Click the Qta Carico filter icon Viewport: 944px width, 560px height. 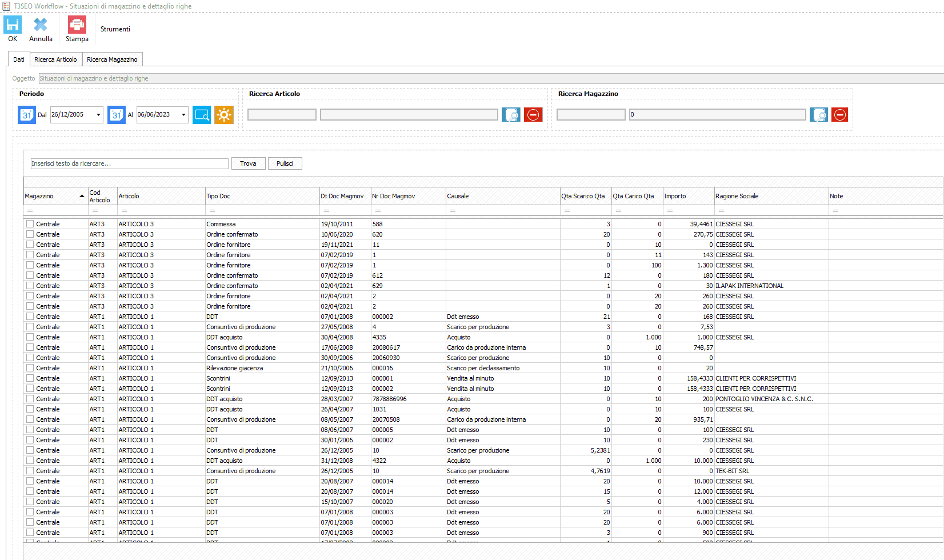pos(618,211)
